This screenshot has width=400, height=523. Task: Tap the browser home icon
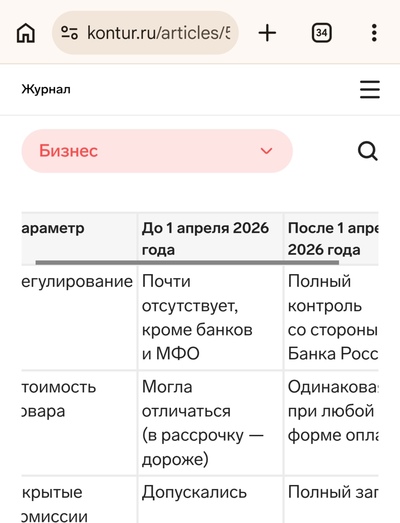click(x=26, y=33)
